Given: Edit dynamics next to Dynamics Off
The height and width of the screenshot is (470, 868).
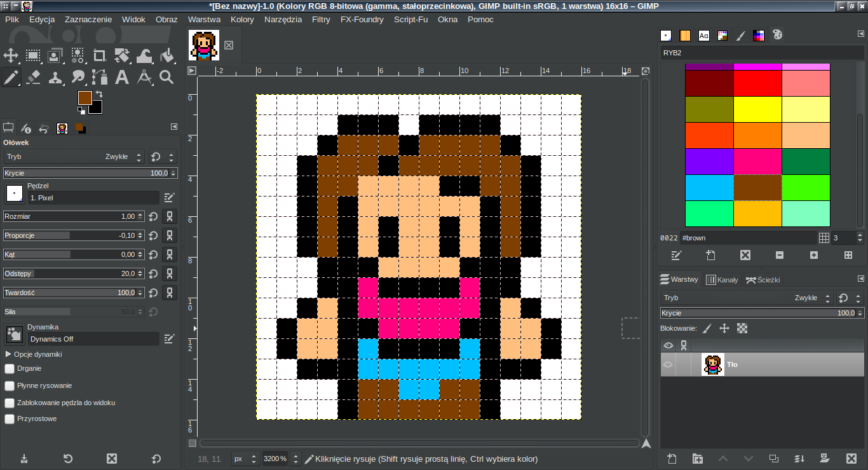Looking at the screenshot, I should pos(169,339).
